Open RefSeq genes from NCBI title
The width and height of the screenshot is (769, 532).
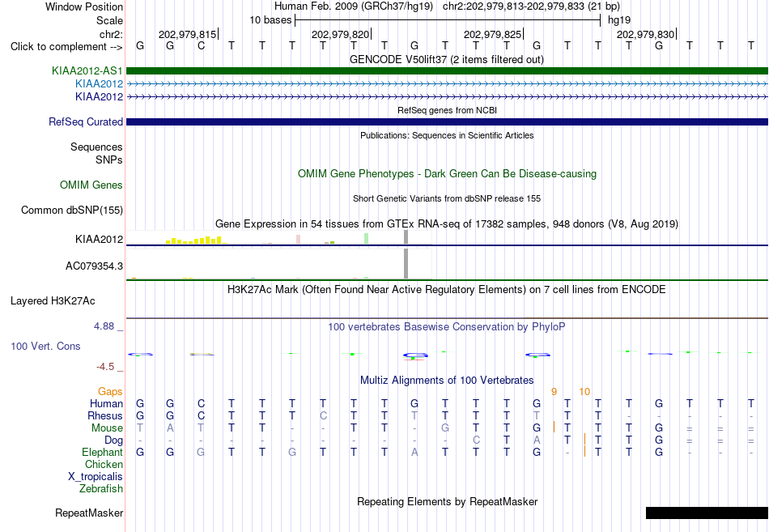[447, 110]
